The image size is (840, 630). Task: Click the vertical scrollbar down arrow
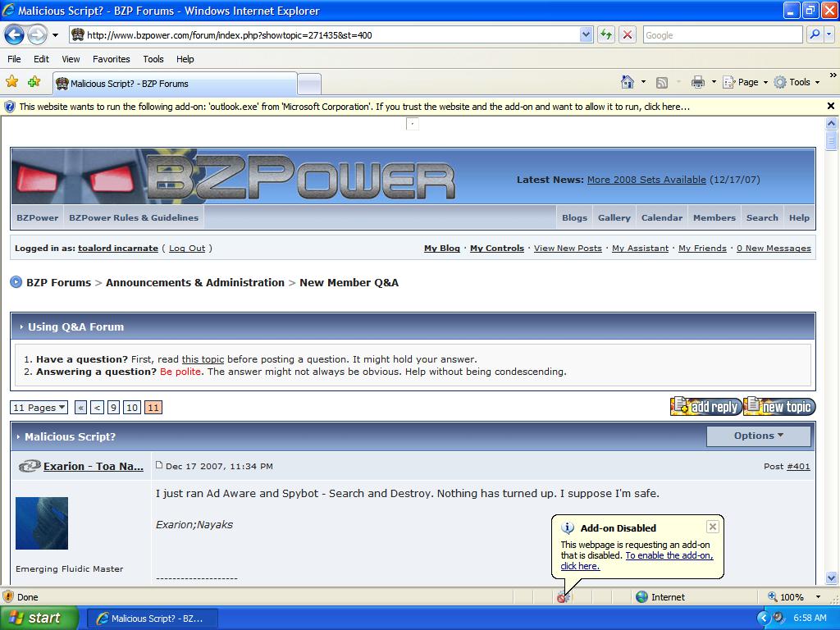pos(832,578)
